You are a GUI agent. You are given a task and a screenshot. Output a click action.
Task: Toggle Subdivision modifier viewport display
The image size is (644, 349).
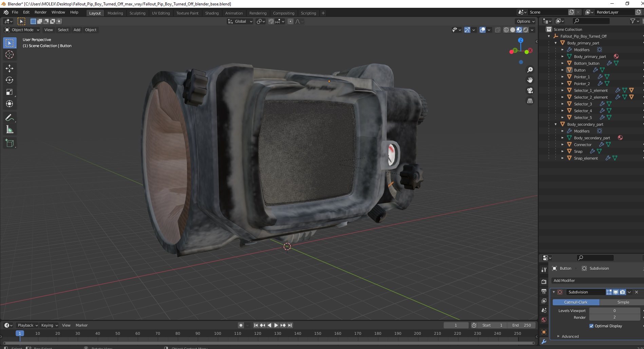616,292
